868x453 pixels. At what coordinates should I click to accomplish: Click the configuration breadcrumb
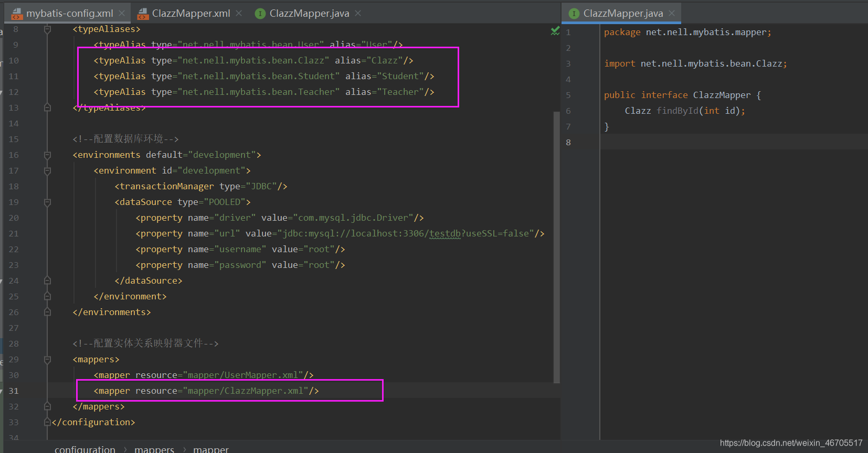point(85,449)
